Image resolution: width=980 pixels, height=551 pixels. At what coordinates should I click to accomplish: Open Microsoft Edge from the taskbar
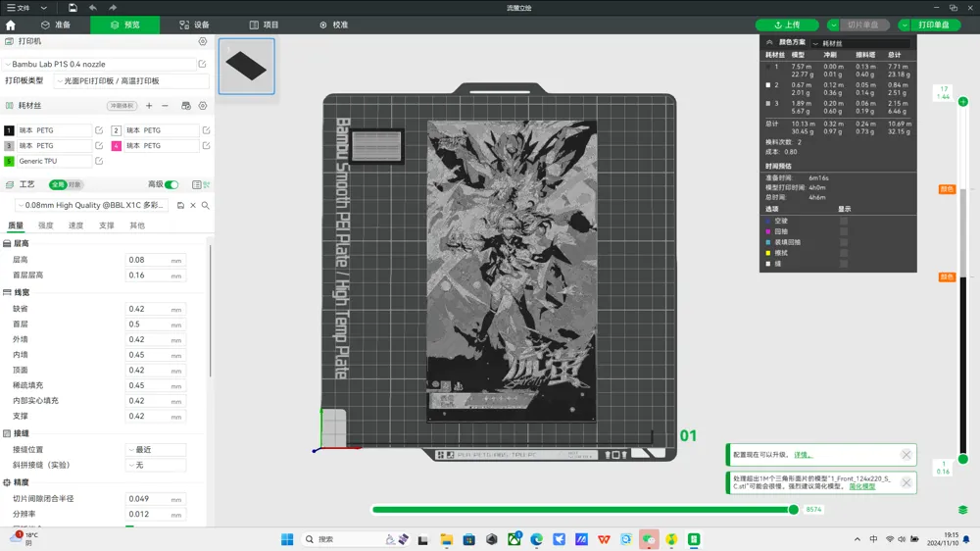(x=536, y=539)
